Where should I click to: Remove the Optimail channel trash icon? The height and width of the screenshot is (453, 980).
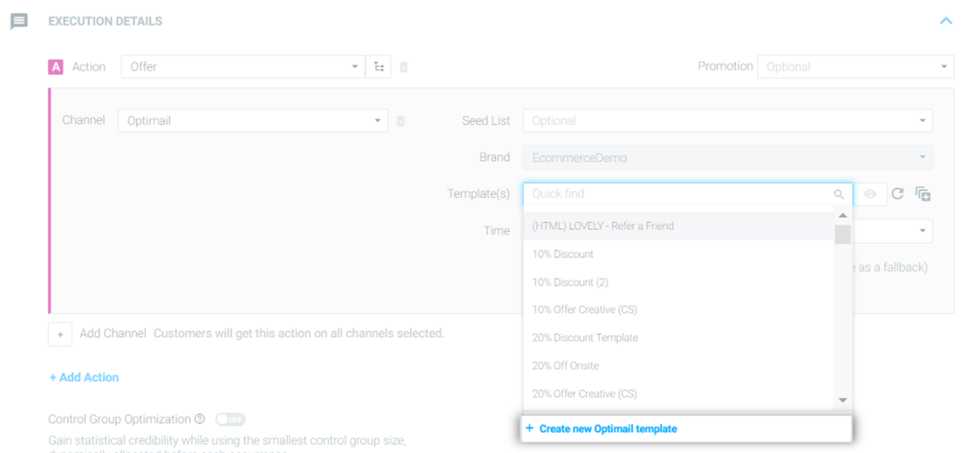(401, 121)
